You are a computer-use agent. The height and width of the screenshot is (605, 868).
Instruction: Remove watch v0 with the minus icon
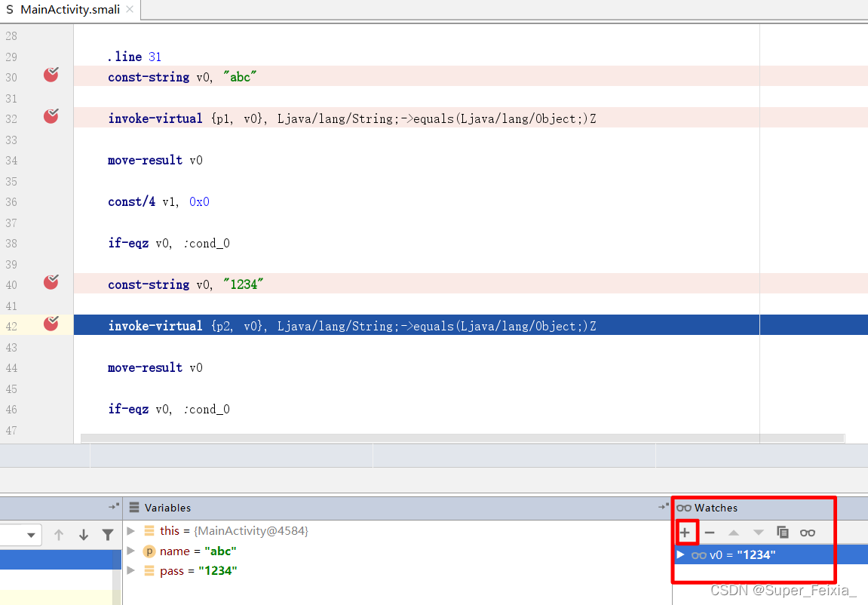tap(709, 533)
